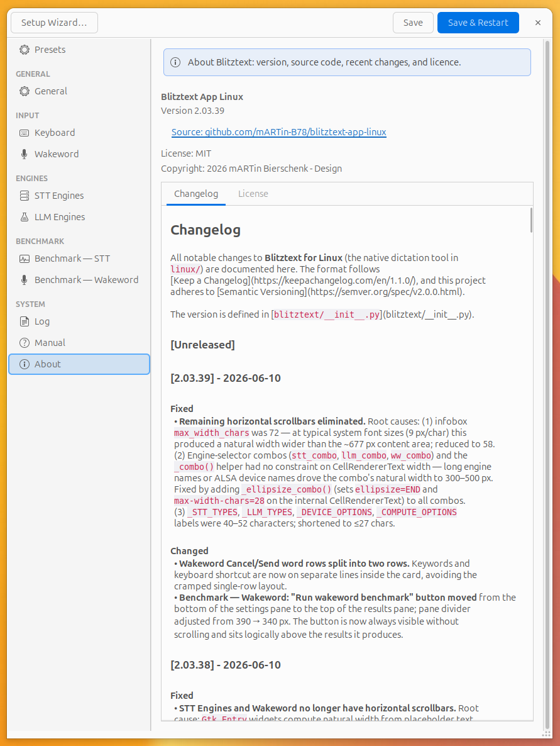The width and height of the screenshot is (560, 746).
Task: Click the blitztext/__init__.py code text
Action: click(327, 315)
